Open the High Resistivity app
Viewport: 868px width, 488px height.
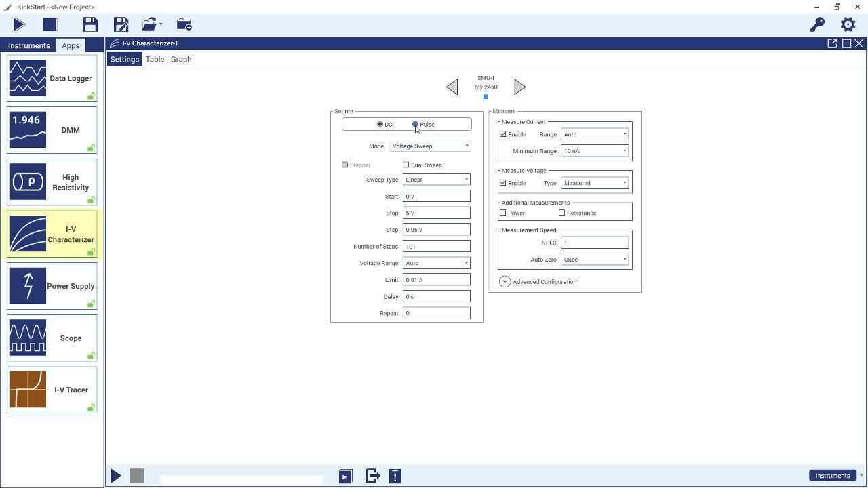pos(52,182)
